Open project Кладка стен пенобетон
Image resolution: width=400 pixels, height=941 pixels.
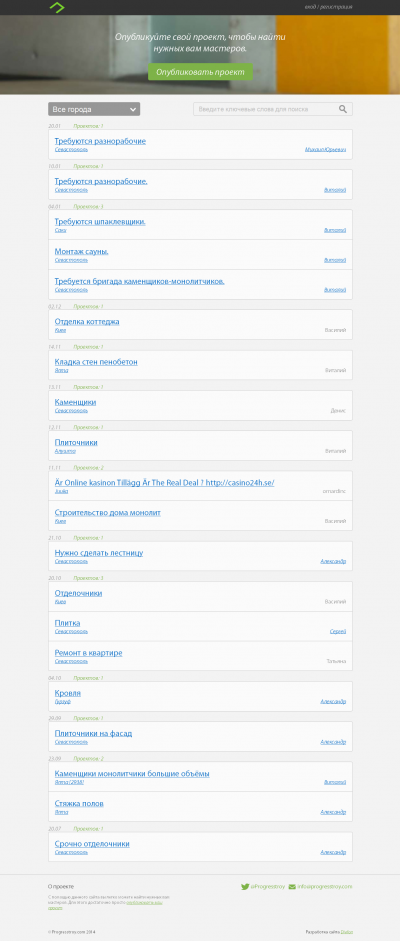(x=96, y=362)
